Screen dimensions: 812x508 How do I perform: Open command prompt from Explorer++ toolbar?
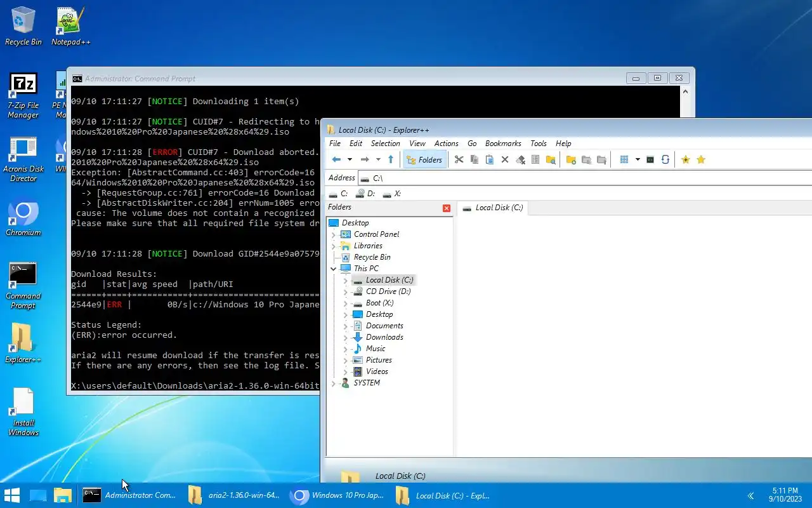[650, 159]
